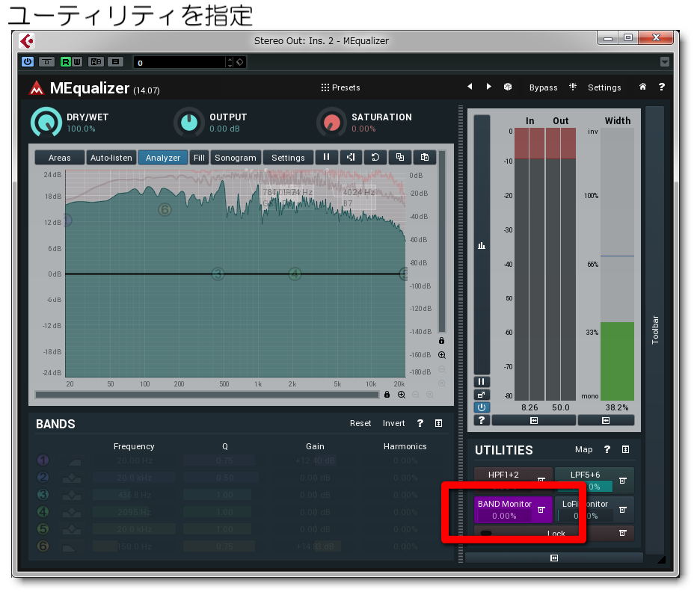Collapse the UTILITIES panel
Image resolution: width=700 pixels, height=598 pixels.
[x=625, y=449]
